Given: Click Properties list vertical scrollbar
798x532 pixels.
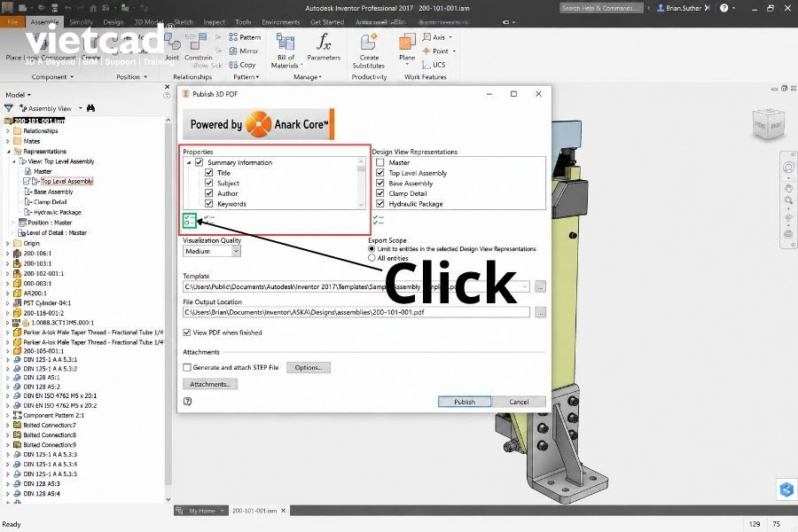Looking at the screenshot, I should (x=362, y=184).
